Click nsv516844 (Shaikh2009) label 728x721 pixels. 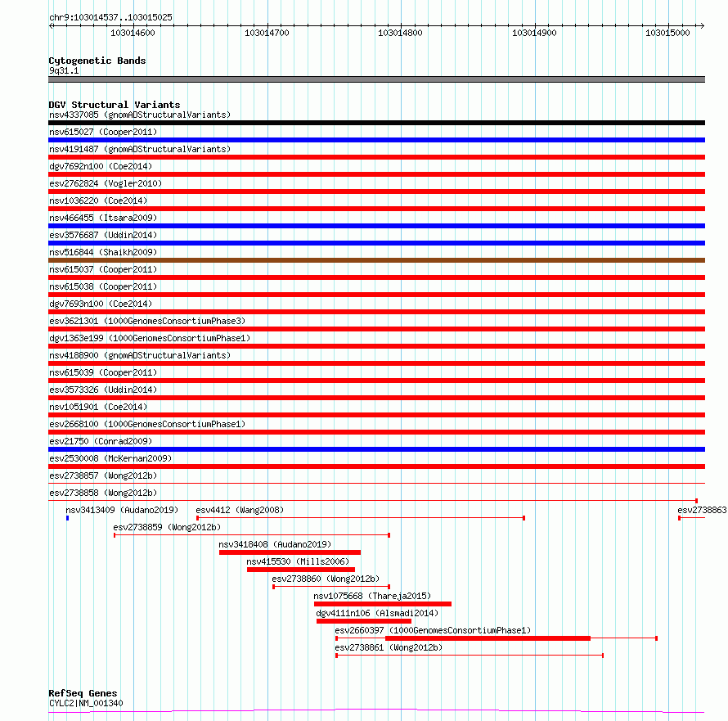point(103,252)
